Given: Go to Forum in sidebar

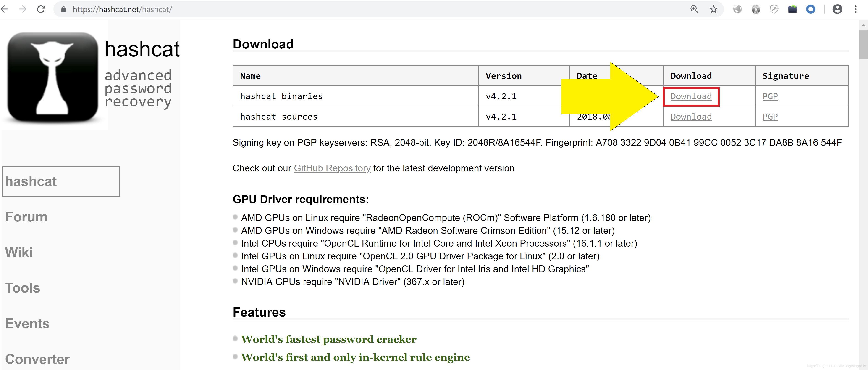Looking at the screenshot, I should pos(26,217).
